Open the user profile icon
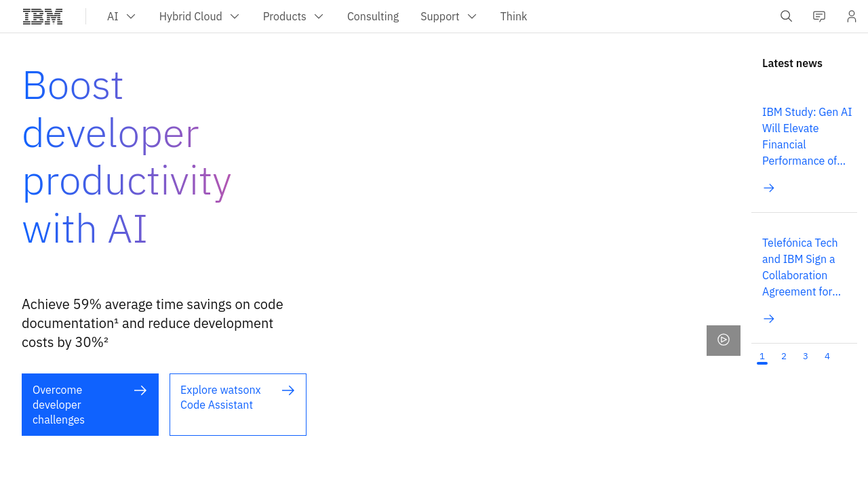Screen dimensions: 868x488 point(851,16)
